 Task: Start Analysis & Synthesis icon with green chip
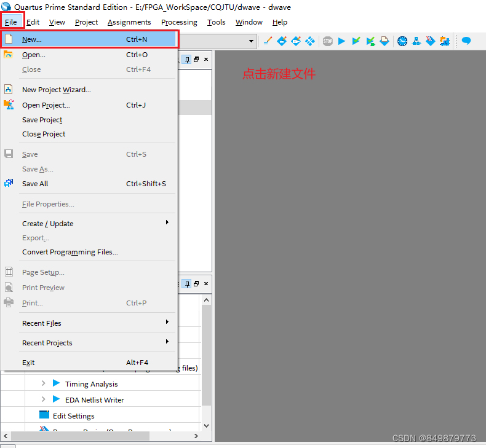pyautogui.click(x=370, y=41)
